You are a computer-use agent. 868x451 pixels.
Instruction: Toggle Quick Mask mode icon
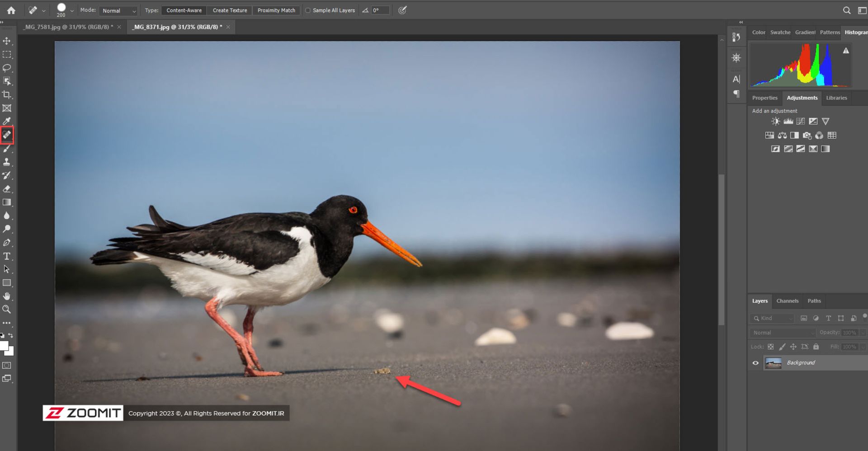pos(7,365)
